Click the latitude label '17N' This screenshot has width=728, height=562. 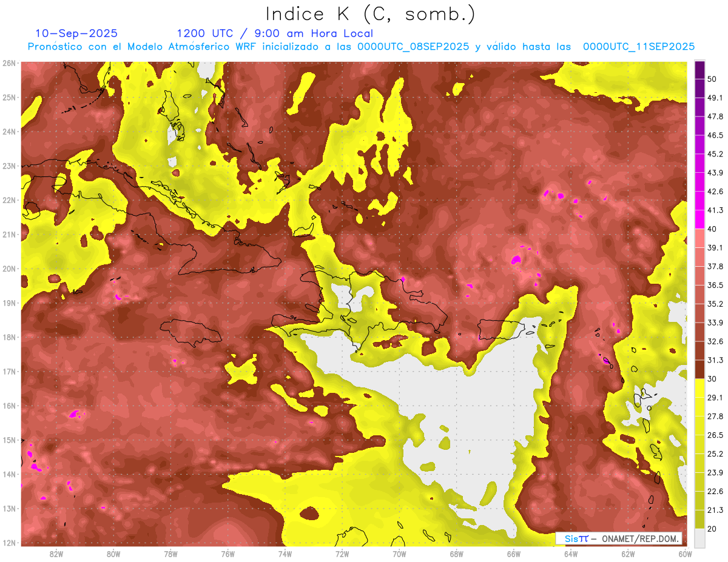pos(8,371)
